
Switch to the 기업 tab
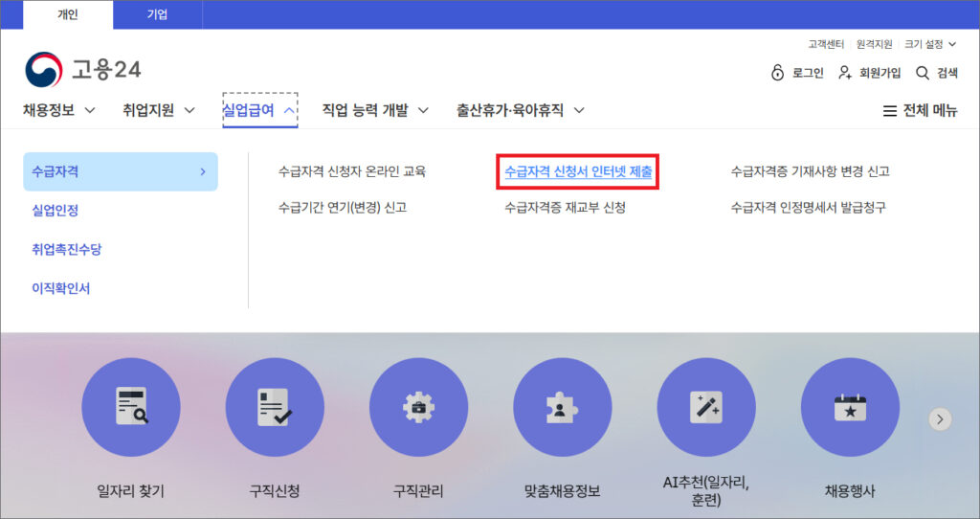157,14
